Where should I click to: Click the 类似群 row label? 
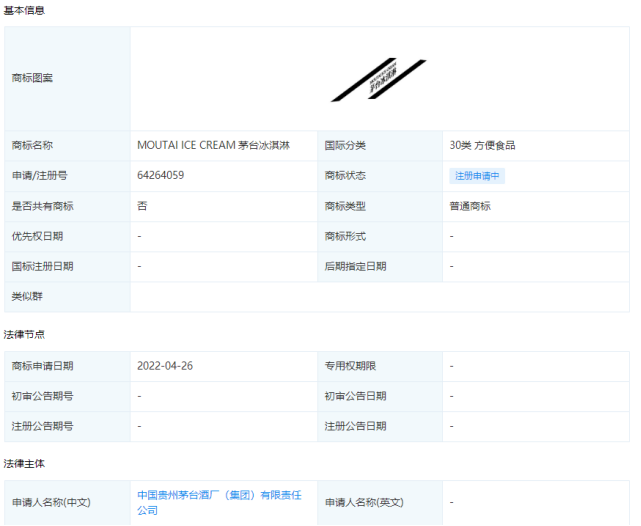(27, 296)
